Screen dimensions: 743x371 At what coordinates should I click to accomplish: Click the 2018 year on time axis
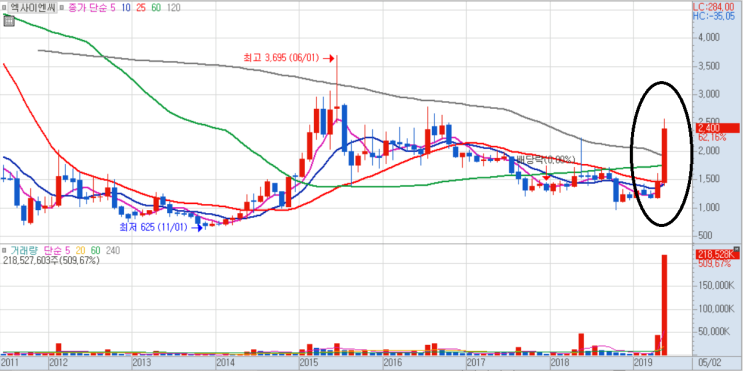point(559,362)
